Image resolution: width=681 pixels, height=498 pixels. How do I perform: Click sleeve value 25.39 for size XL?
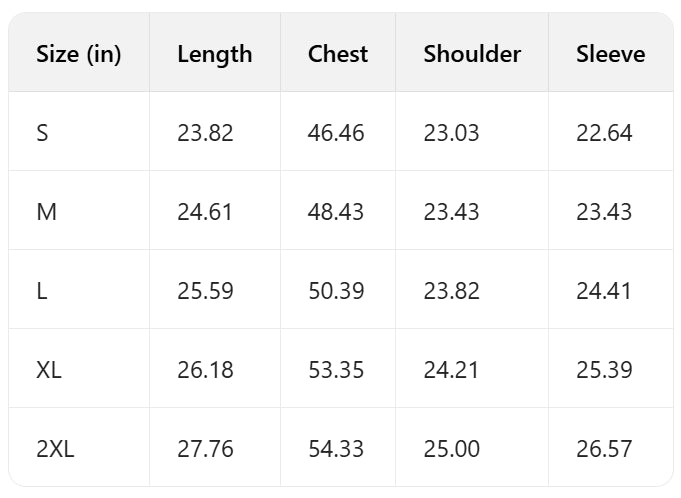click(x=604, y=370)
